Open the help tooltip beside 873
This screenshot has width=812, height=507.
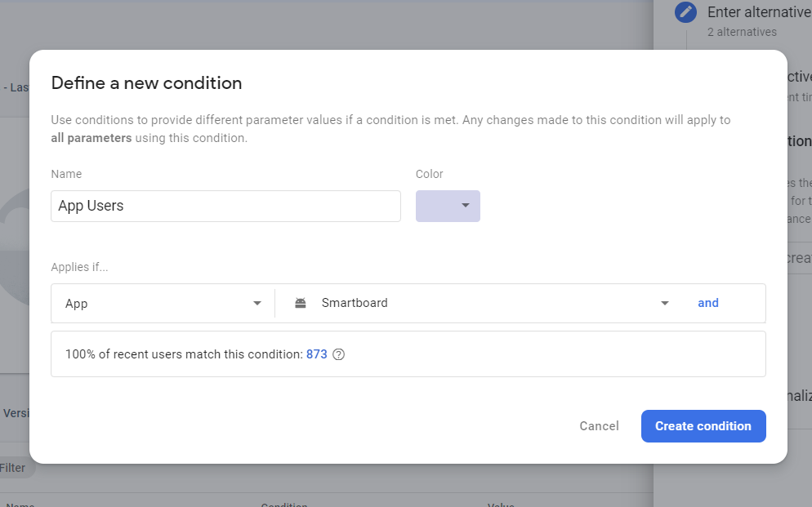[338, 354]
